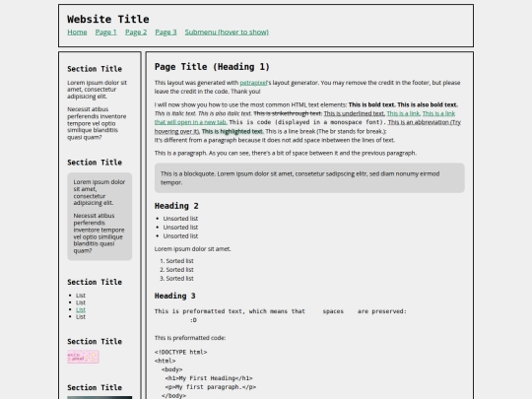Click the first 'Unsorted list' bullet item
Image resolution: width=532 pixels, height=399 pixels.
pos(180,218)
